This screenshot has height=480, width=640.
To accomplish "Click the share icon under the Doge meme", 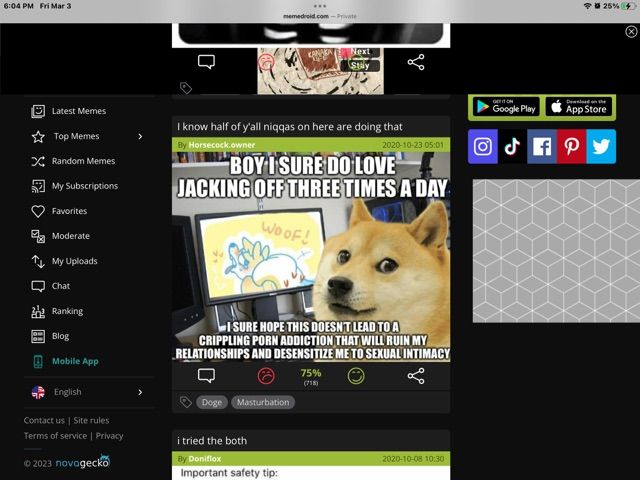I will tap(416, 376).
